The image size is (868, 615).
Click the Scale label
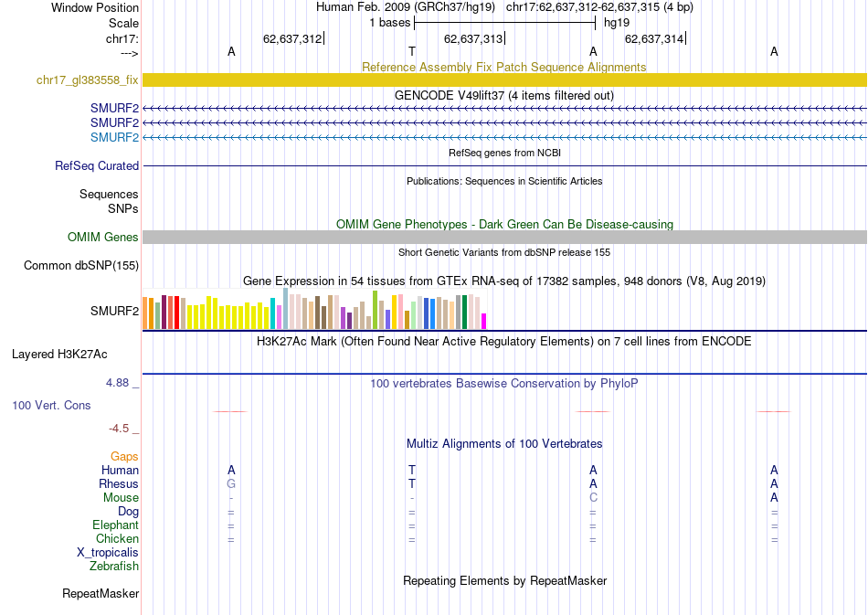point(124,23)
